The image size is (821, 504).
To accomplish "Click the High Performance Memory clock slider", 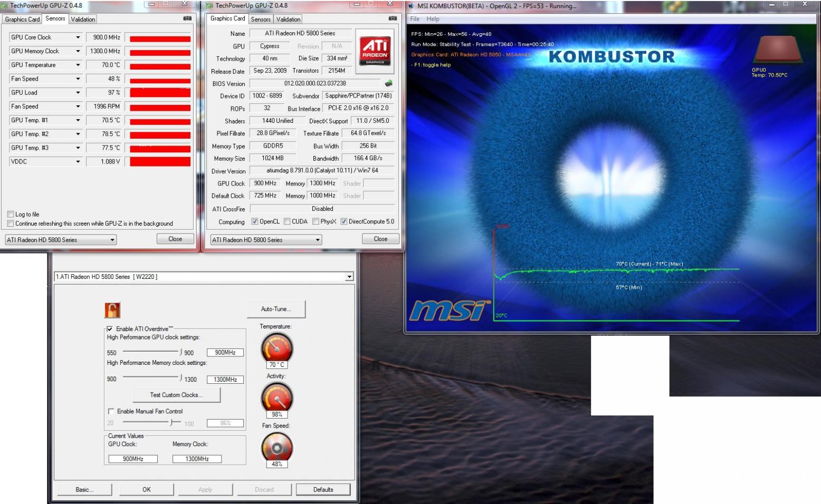I will [152, 377].
